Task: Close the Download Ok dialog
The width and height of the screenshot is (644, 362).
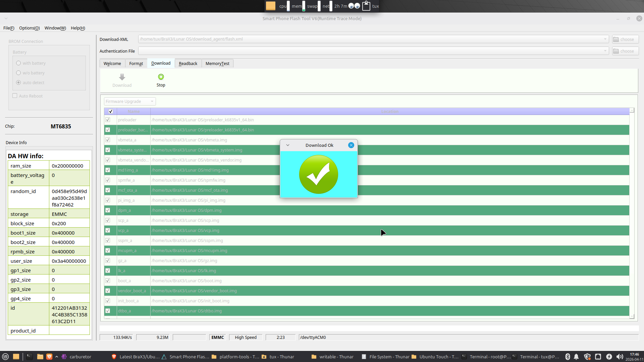Action: [x=351, y=145]
